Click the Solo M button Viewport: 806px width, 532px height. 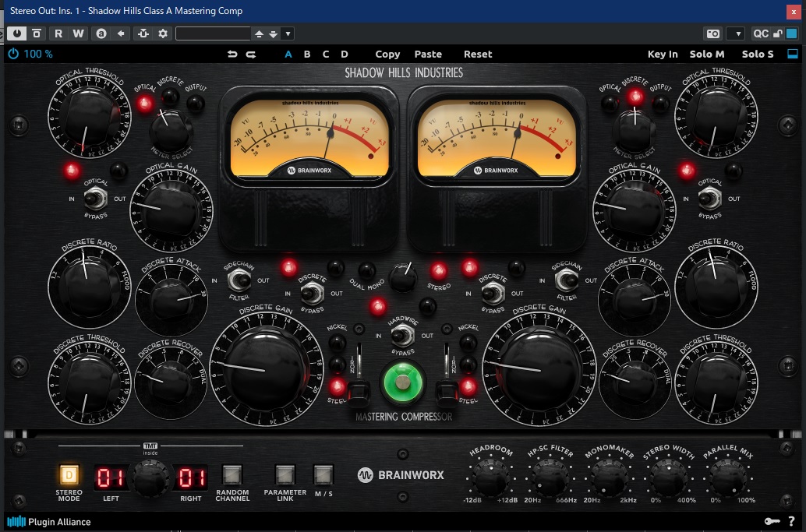tap(707, 54)
